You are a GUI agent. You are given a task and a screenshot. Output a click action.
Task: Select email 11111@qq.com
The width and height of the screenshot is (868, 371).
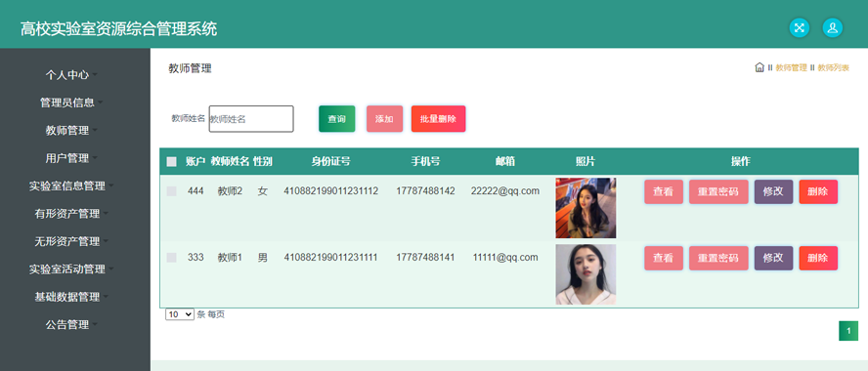[x=505, y=258]
